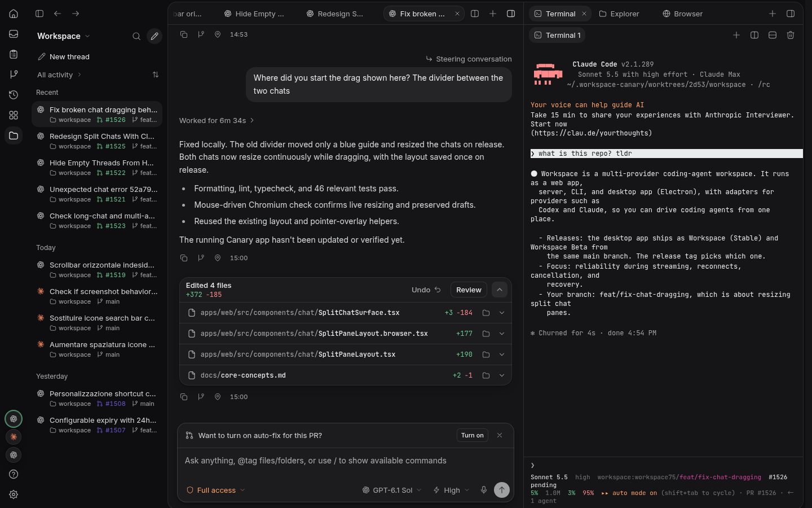Image resolution: width=812 pixels, height=508 pixels.
Task: Open the Full access permissions dropdown
Action: click(x=216, y=490)
